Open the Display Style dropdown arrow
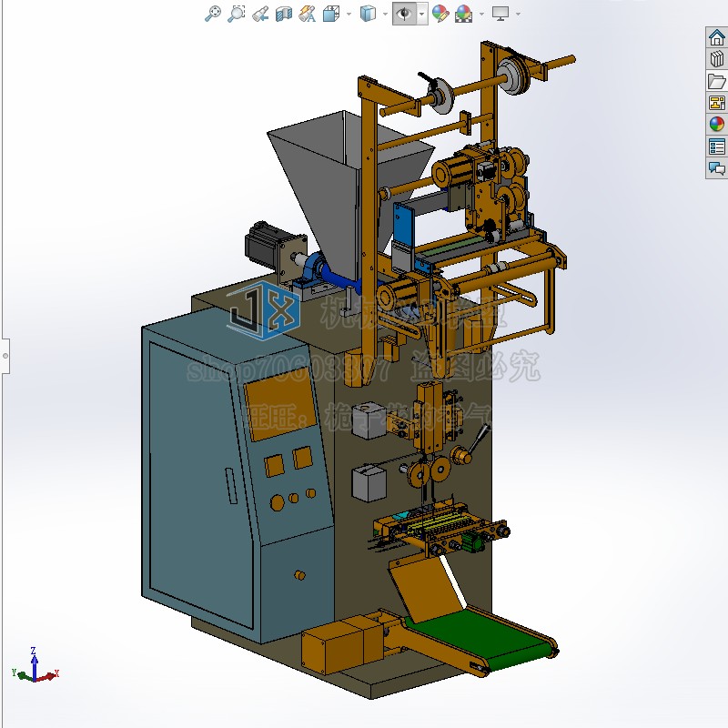 click(385, 14)
